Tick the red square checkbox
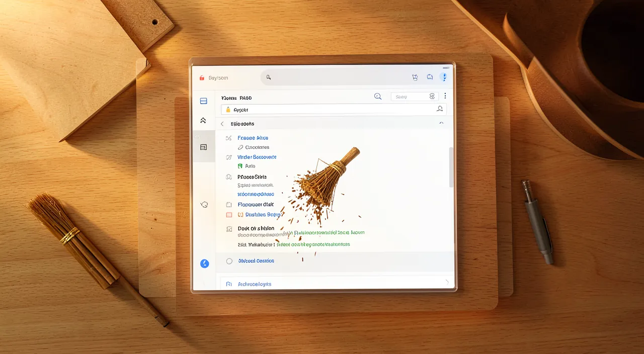This screenshot has width=644, height=354. [229, 215]
